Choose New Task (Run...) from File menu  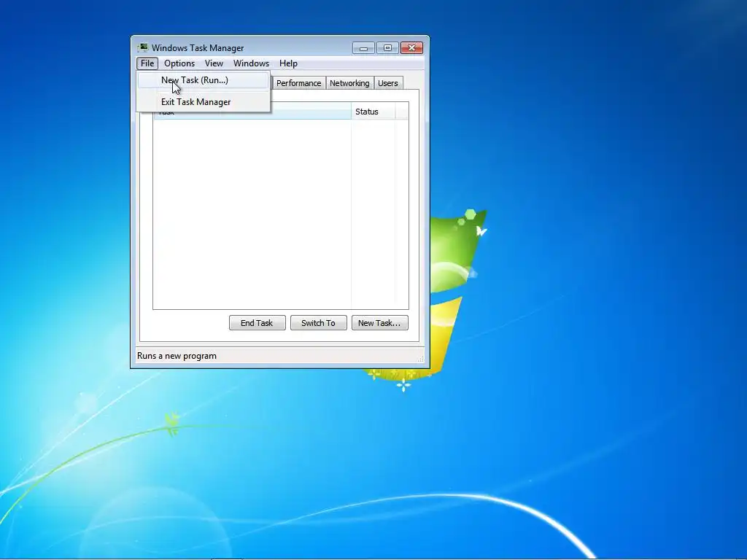coord(204,80)
